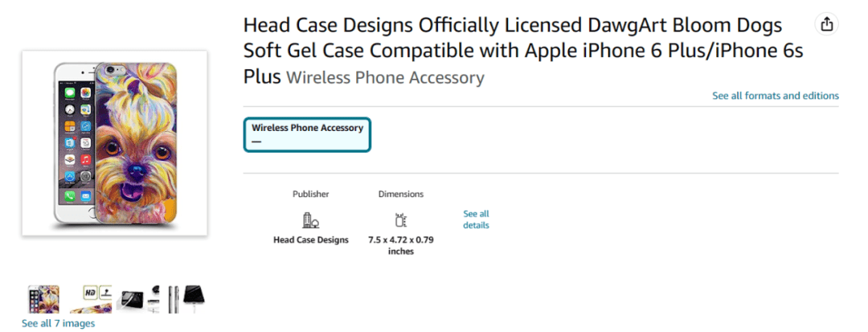Click the gray Wireless Phone Accessory title suffix
Viewport: 868px width, 332px height.
[385, 78]
